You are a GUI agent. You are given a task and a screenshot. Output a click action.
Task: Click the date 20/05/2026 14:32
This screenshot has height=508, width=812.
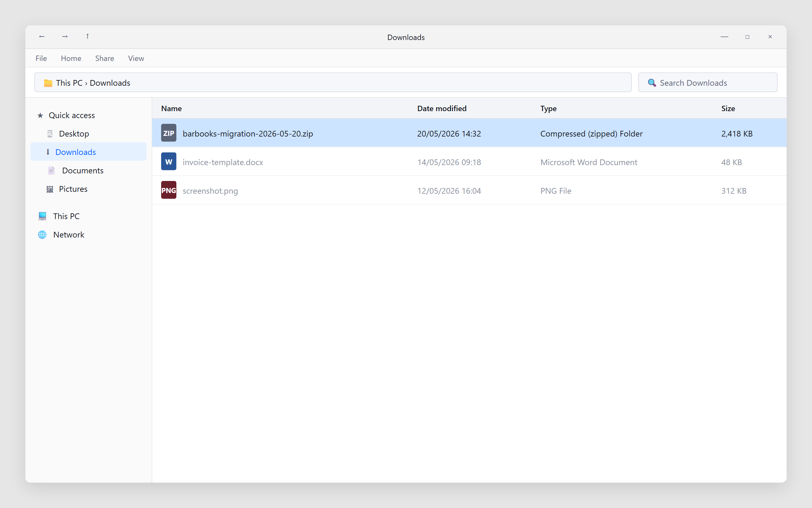click(x=449, y=134)
